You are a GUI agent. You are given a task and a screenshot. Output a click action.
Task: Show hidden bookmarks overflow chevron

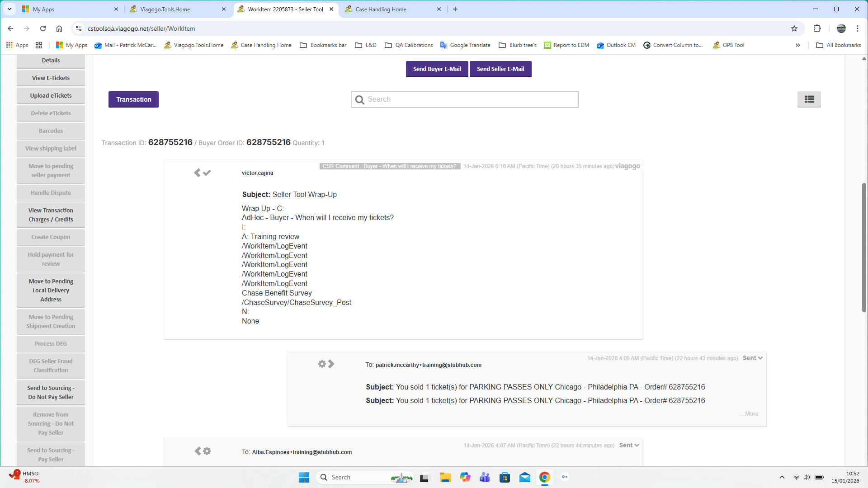point(798,45)
